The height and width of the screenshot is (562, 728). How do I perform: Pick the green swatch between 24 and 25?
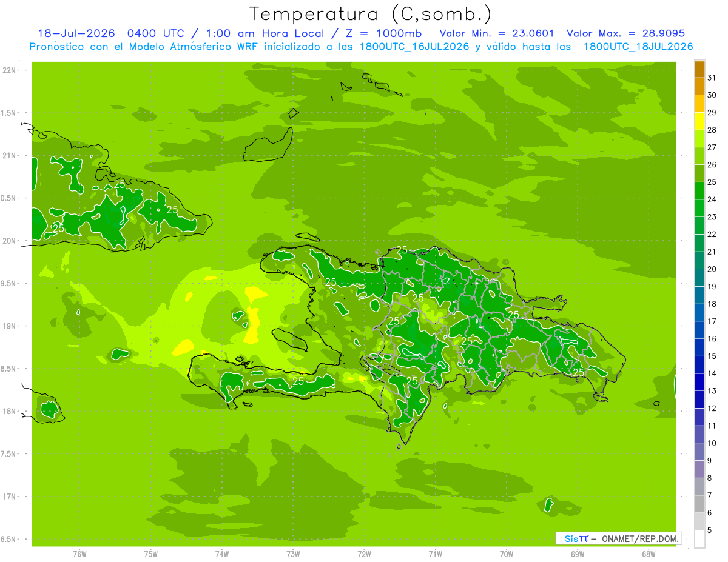click(699, 190)
